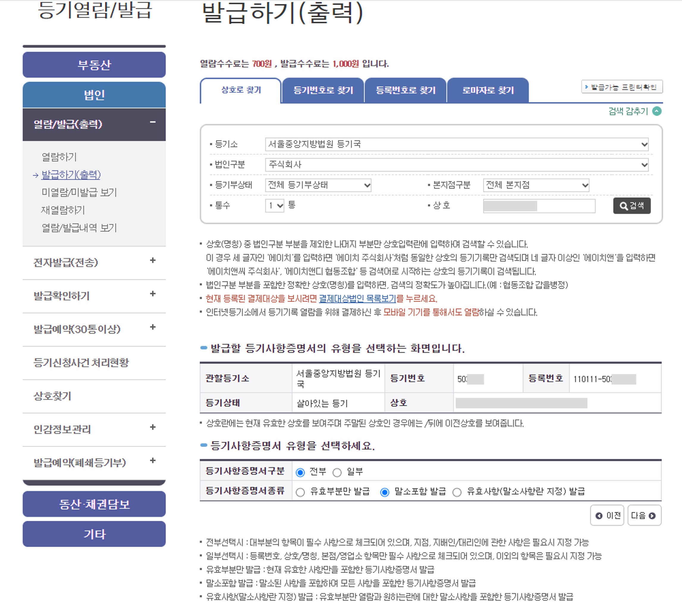Expand 발급확인하기 using the plus icon

pos(153,294)
